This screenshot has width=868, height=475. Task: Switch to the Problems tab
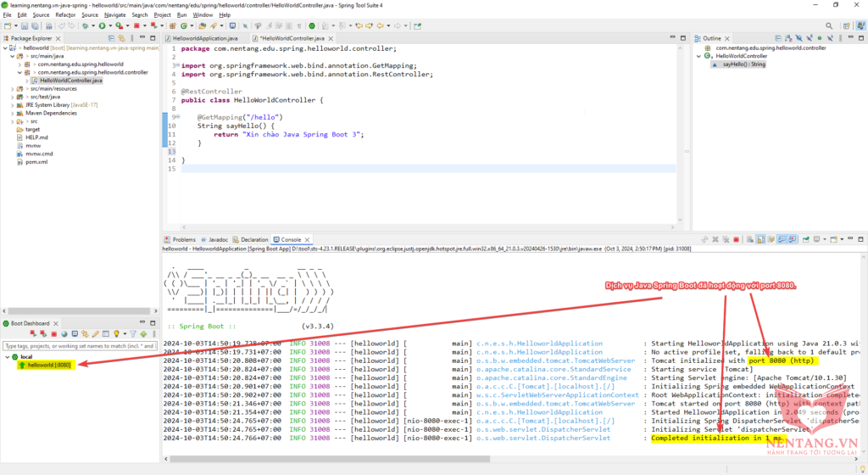click(x=183, y=240)
